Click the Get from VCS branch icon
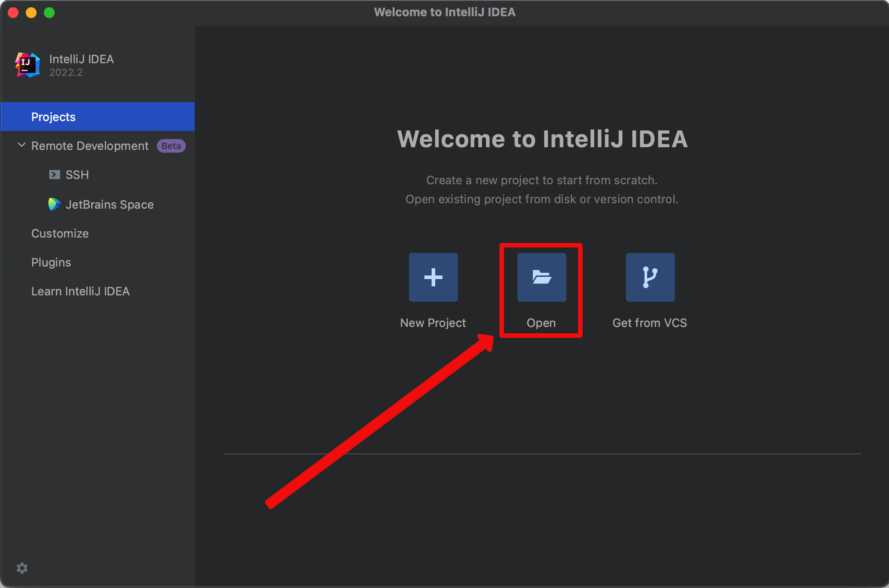Viewport: 889px width, 588px height. [x=650, y=277]
